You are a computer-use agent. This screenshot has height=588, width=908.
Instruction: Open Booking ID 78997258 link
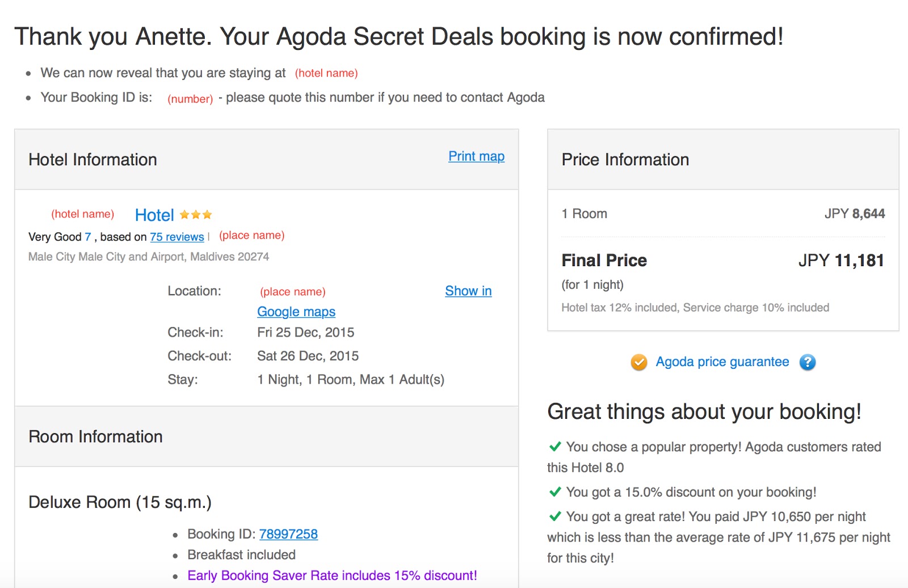[x=288, y=534]
